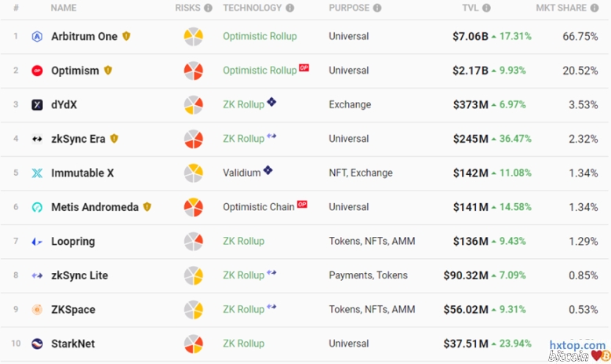Open the Arbitrum One project link
This screenshot has height=364, width=611.
tap(84, 37)
